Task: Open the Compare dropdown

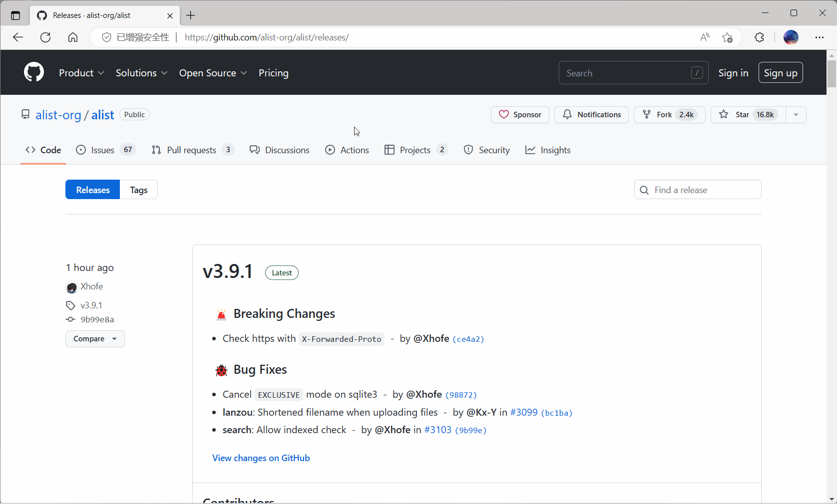Action: point(95,339)
